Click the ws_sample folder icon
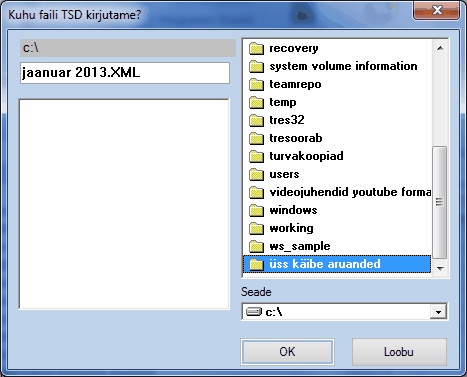 [x=256, y=247]
